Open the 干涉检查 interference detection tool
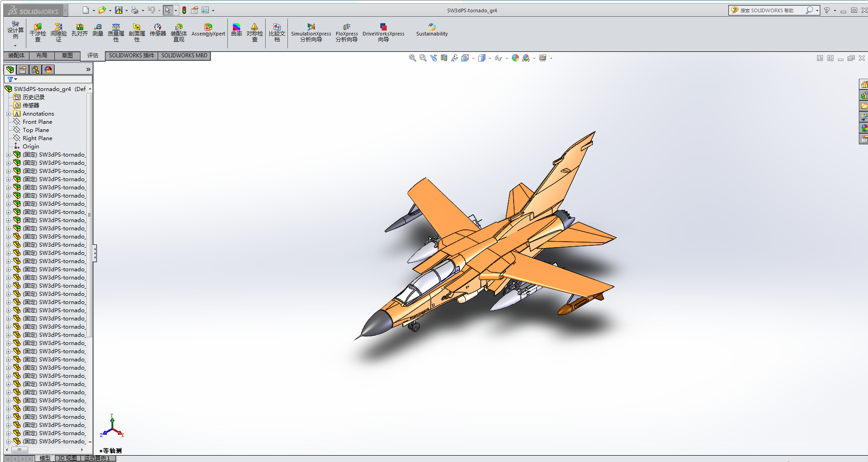Screen dimensions: 868x462 [x=38, y=33]
